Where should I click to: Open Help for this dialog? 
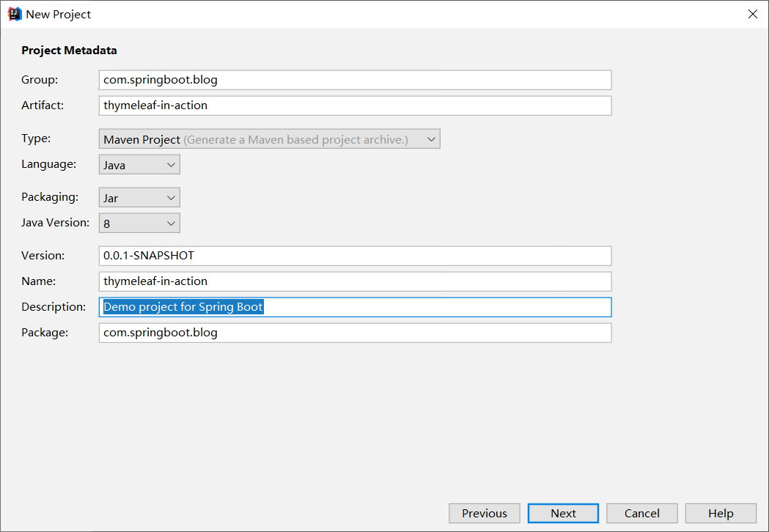point(721,513)
